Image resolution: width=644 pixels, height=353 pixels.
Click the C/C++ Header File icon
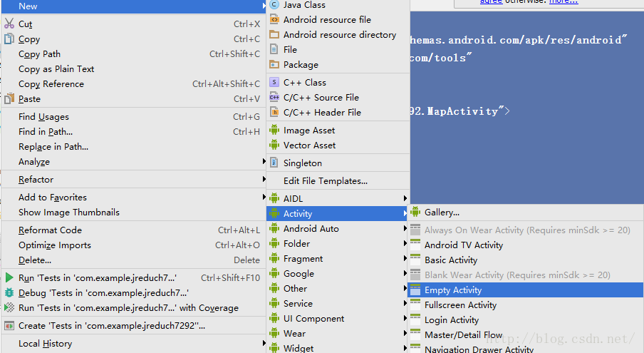(274, 113)
